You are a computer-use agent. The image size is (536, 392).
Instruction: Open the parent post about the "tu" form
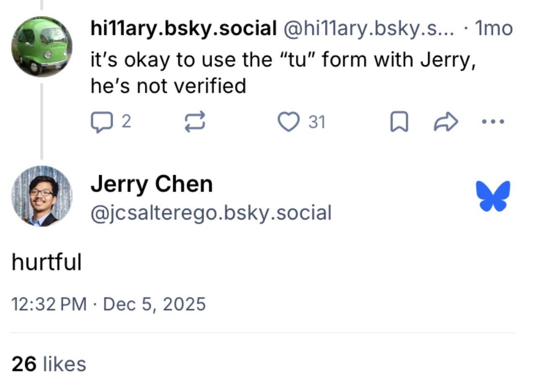pos(283,73)
